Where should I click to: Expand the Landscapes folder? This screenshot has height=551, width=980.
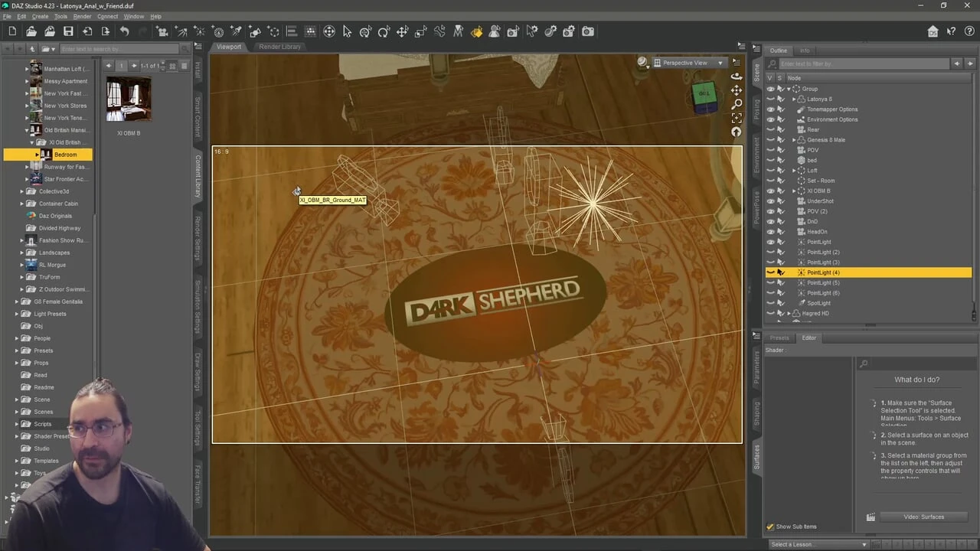22,253
